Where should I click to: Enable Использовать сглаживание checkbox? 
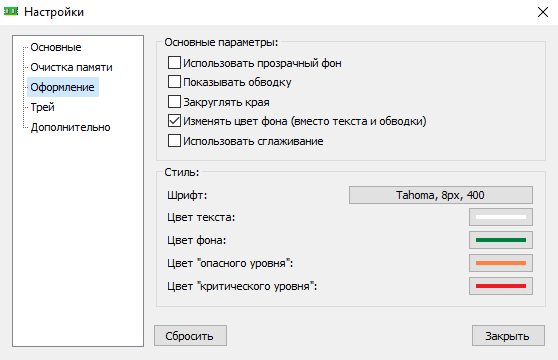(174, 141)
